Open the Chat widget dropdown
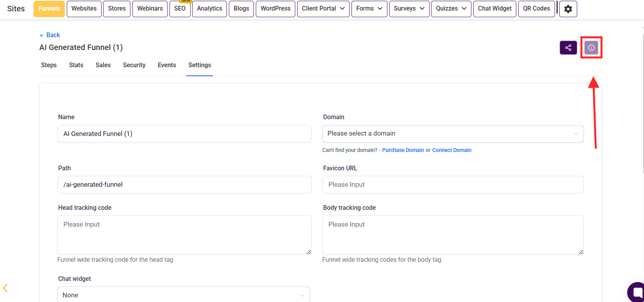The image size is (644, 302). tap(184, 295)
